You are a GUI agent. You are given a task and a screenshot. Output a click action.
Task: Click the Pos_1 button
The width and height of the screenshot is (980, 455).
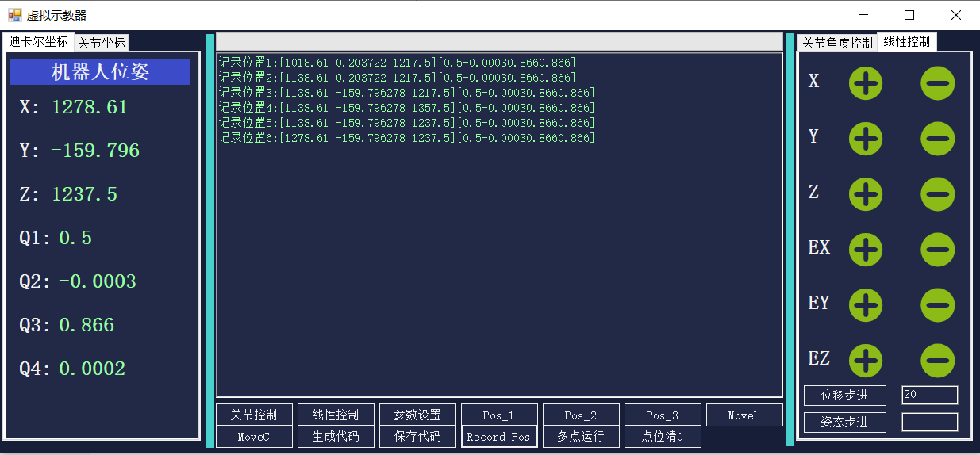pos(499,415)
